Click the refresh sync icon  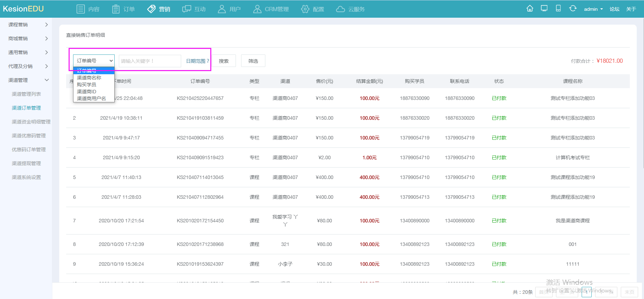tap(573, 9)
